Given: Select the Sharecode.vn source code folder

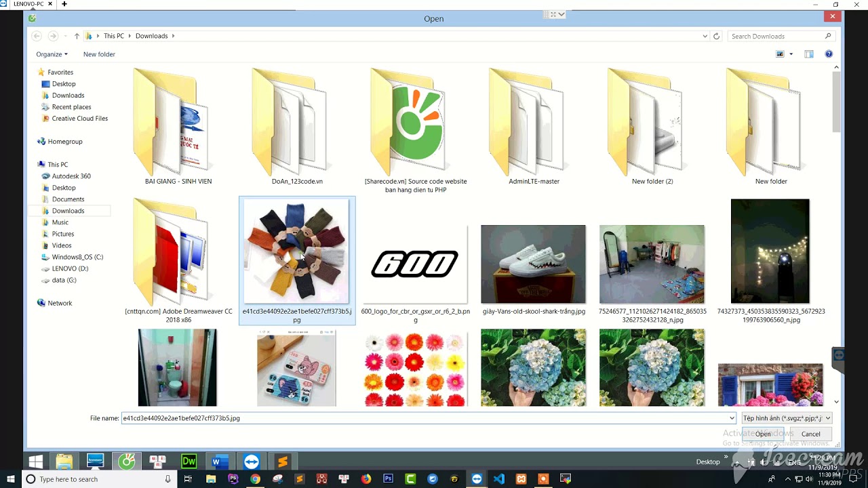Looking at the screenshot, I should (416, 130).
